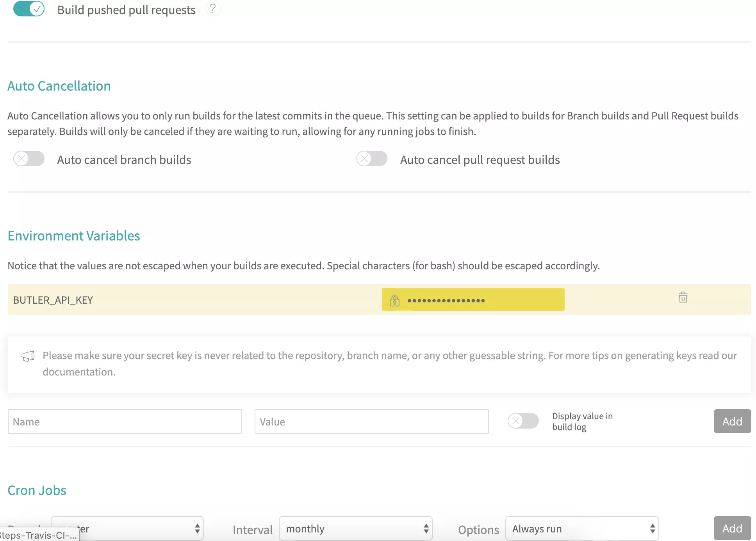The image size is (756, 541).
Task: Disable the Build pushed pull requests toggle
Action: tap(29, 9)
